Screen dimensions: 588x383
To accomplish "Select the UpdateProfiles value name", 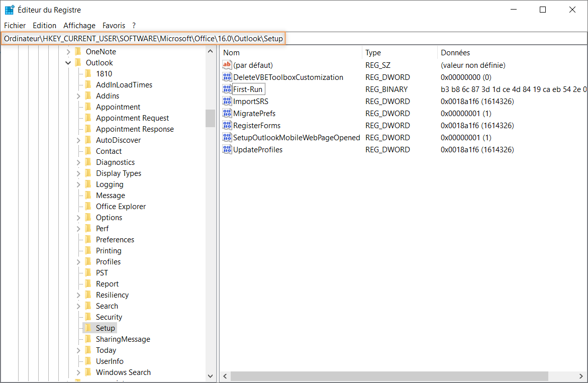I will (x=258, y=150).
